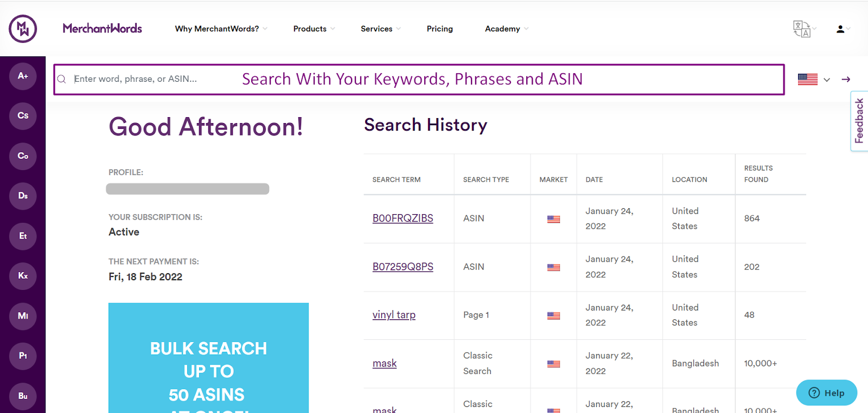Viewport: 868px width, 413px height.
Task: Open the Pi sidebar tool
Action: click(x=23, y=356)
